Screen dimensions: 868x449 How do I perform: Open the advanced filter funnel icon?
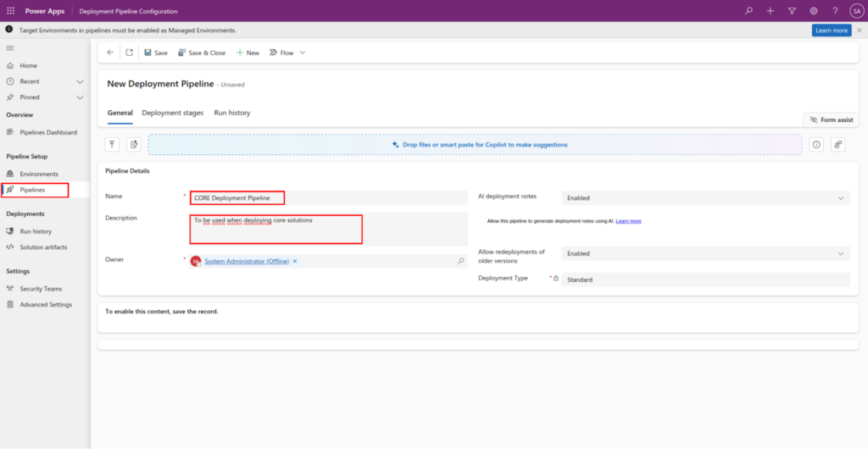click(x=792, y=11)
